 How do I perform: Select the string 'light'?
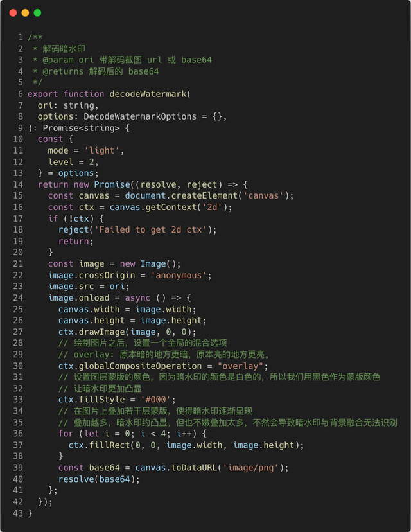(x=101, y=150)
